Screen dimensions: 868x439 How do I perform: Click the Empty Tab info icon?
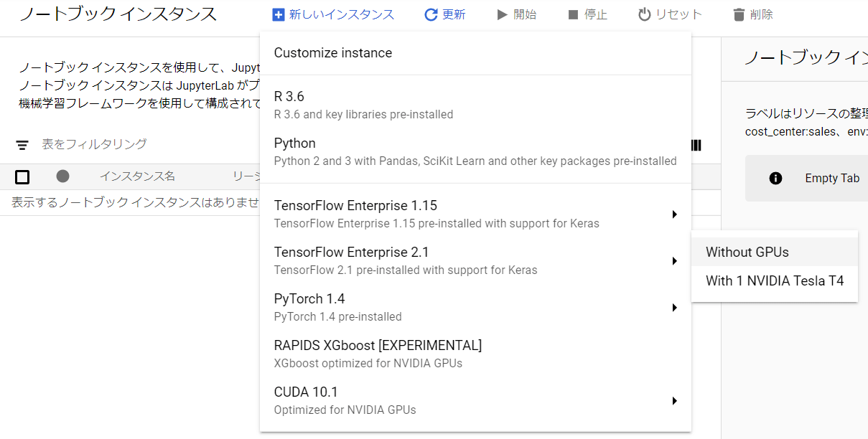coord(775,178)
